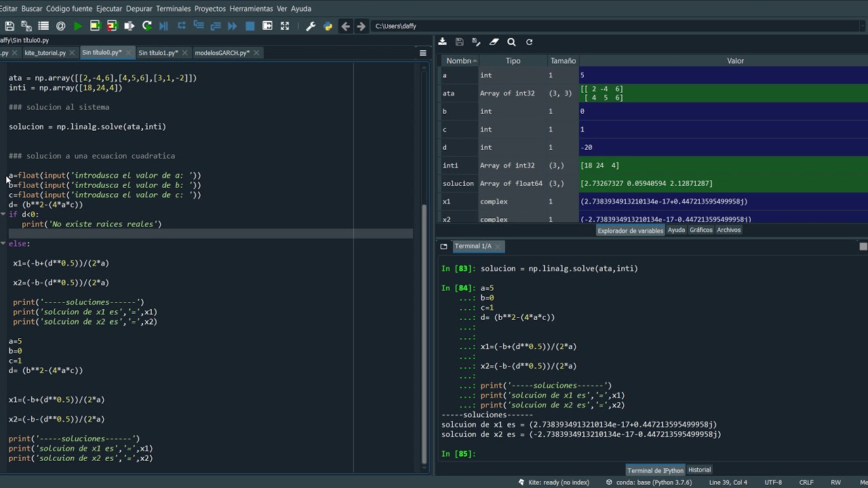Click working directory path field
Image resolution: width=868 pixels, height=488 pixels.
[618, 26]
